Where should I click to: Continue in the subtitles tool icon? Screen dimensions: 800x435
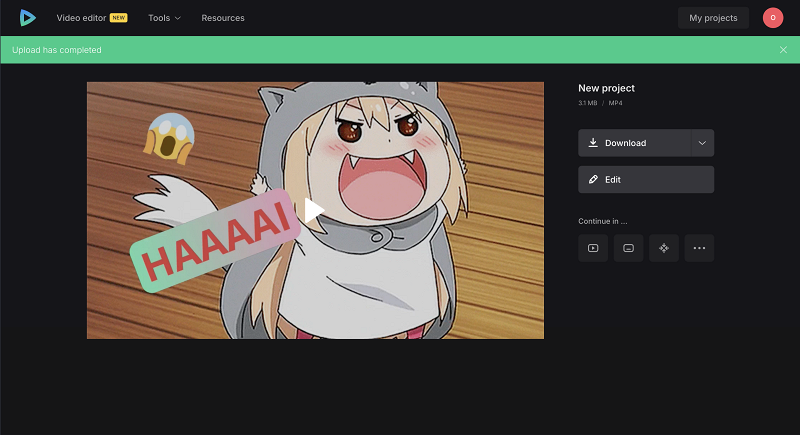tap(629, 248)
